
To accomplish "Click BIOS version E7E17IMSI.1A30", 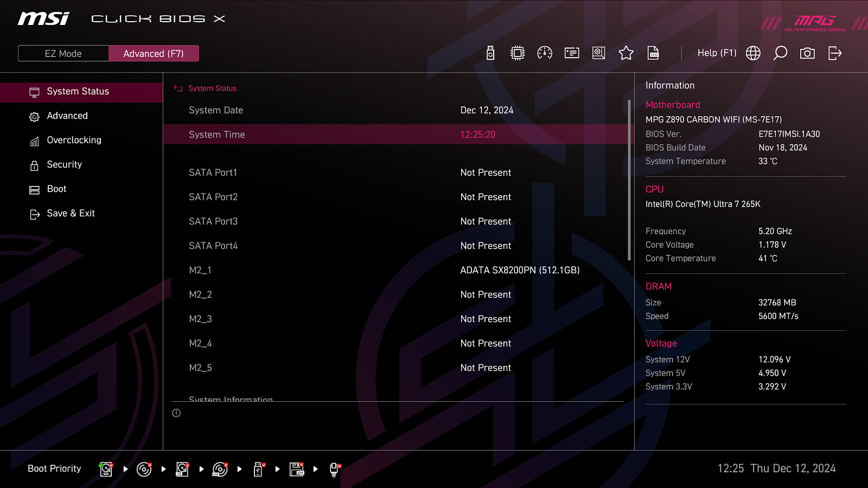I will (789, 134).
